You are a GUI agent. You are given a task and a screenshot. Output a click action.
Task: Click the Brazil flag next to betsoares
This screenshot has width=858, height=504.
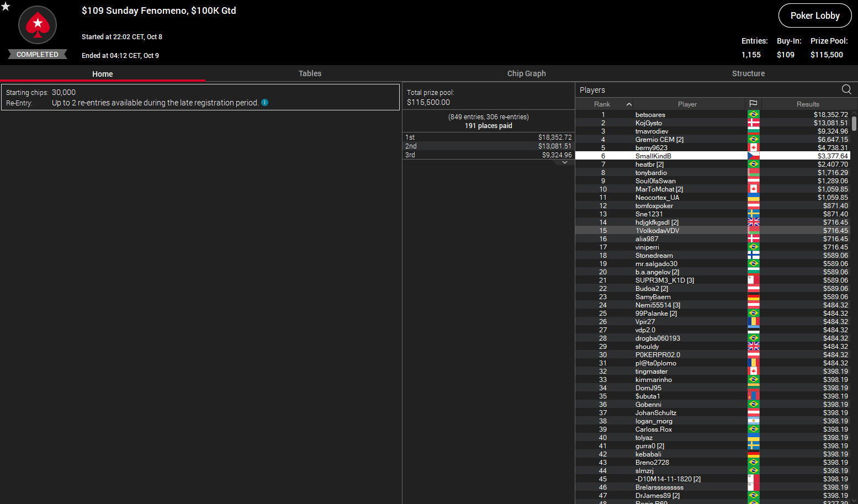pos(753,114)
